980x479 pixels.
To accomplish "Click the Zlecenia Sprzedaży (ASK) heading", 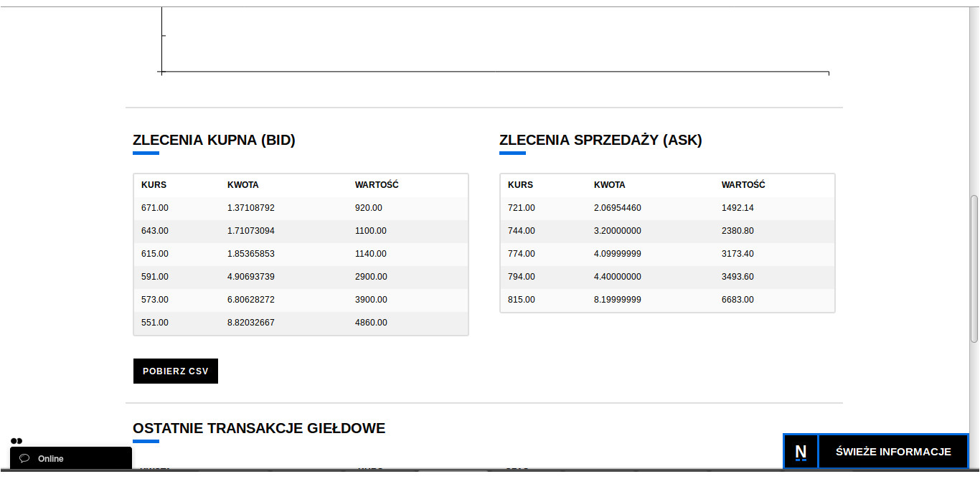I will point(600,141).
